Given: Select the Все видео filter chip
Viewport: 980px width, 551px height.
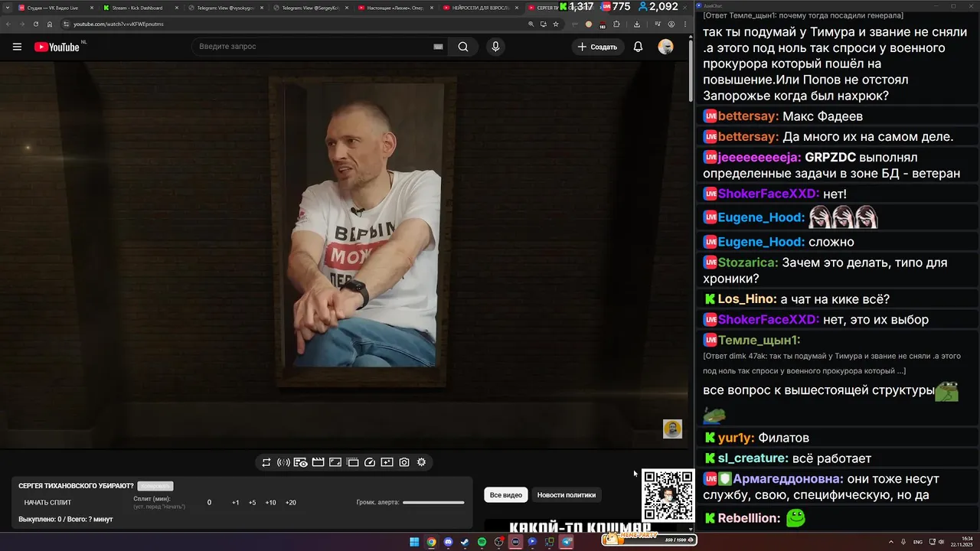Looking at the screenshot, I should [x=506, y=495].
